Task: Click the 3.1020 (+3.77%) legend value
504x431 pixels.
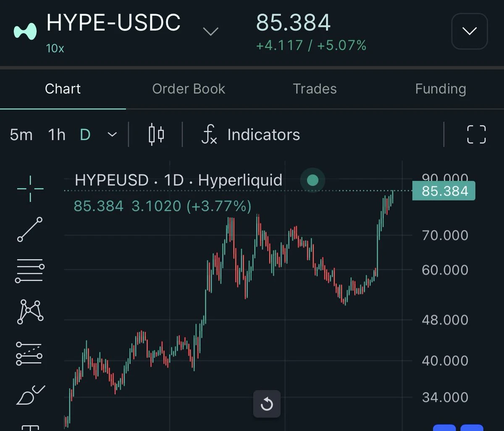Action: [192, 206]
